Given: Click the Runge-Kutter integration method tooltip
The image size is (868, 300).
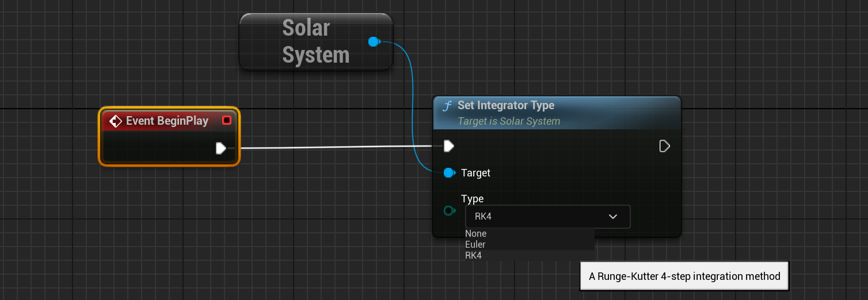Looking at the screenshot, I should pos(684,276).
